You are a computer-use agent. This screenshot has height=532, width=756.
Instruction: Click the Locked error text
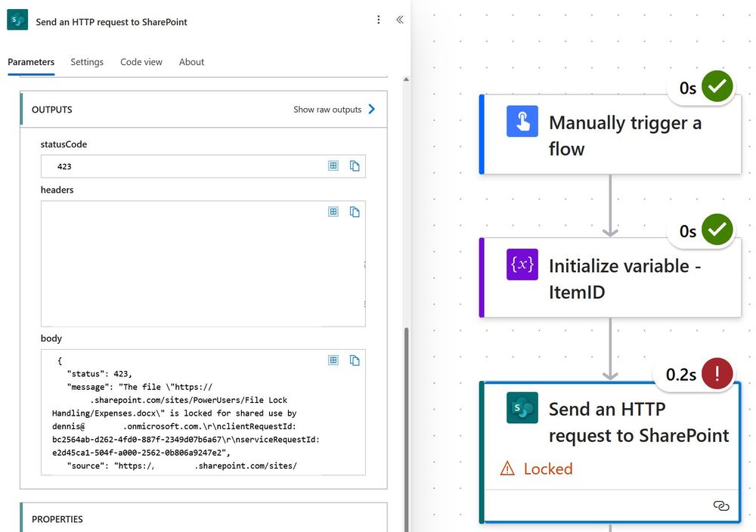click(x=548, y=469)
